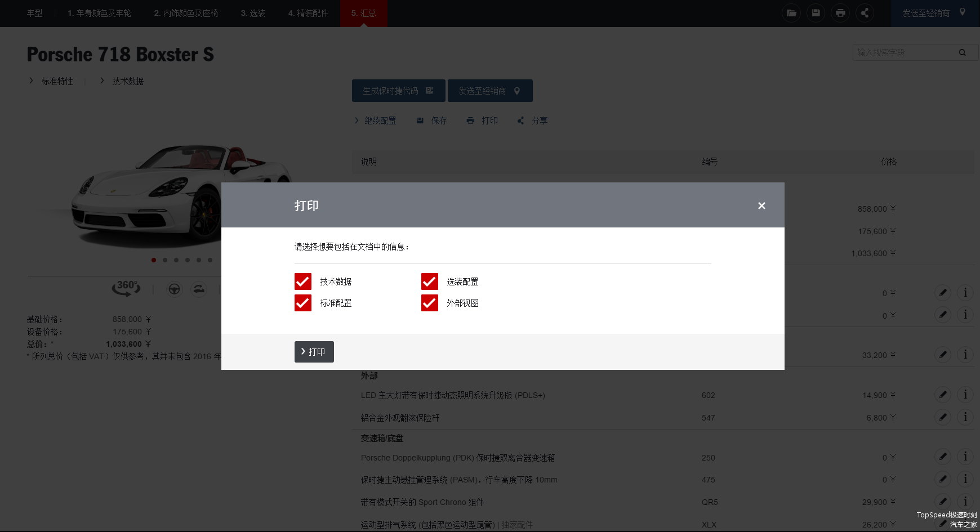Click the 生成保时捷代码 button
Image resolution: width=980 pixels, height=532 pixels.
398,91
